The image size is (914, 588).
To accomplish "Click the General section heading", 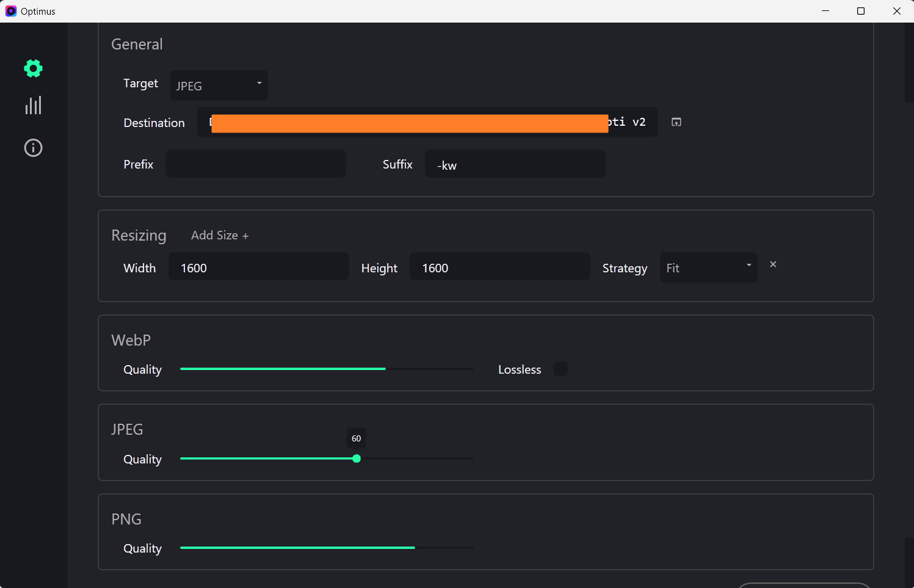I will (137, 45).
